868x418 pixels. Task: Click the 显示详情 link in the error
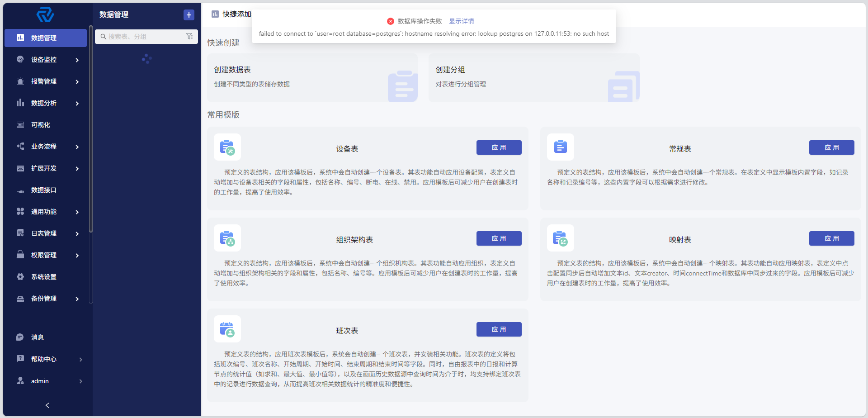tap(462, 21)
